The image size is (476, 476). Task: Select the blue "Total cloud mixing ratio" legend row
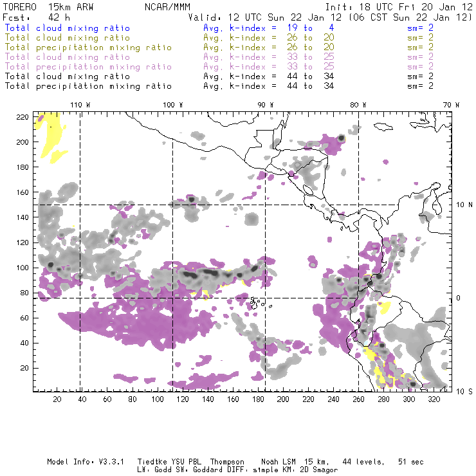tap(68, 28)
